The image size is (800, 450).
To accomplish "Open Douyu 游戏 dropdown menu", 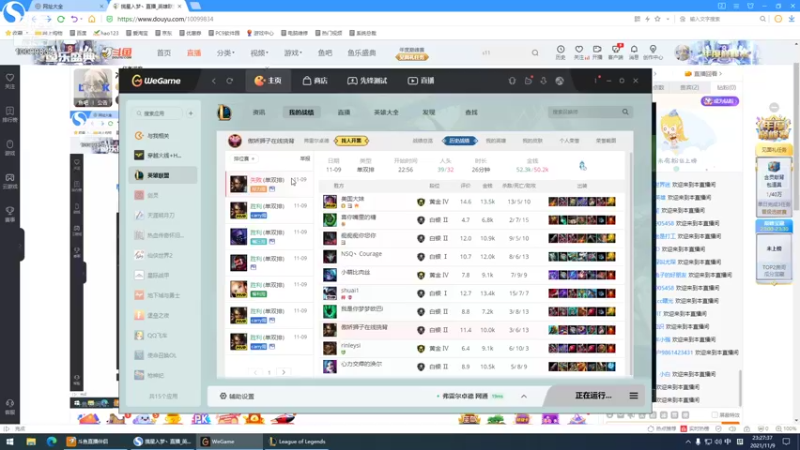I will tap(293, 53).
